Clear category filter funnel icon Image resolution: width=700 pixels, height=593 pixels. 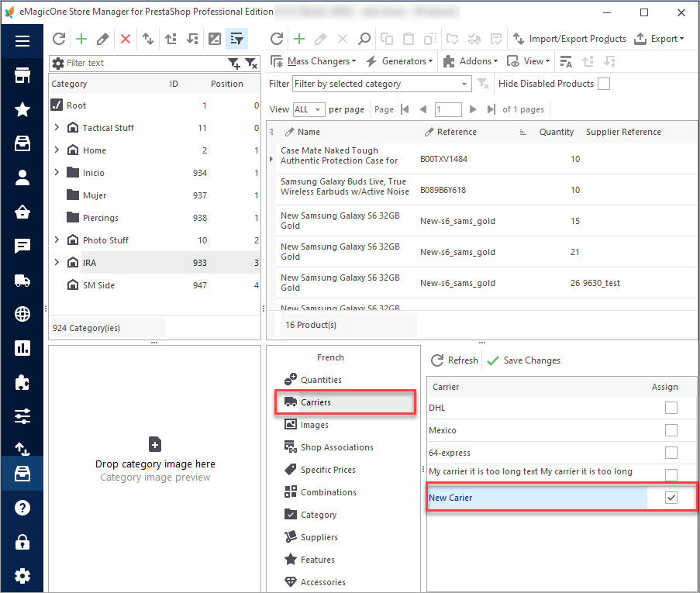click(251, 64)
